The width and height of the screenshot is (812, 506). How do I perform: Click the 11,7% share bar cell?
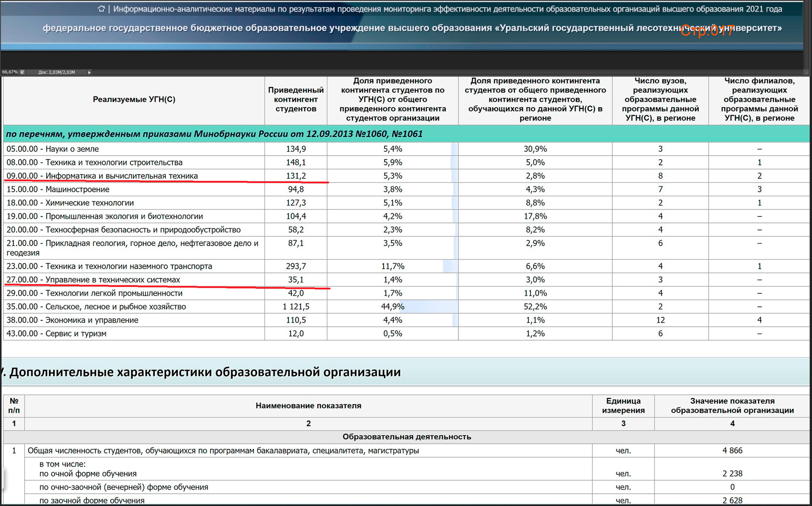[x=392, y=266]
